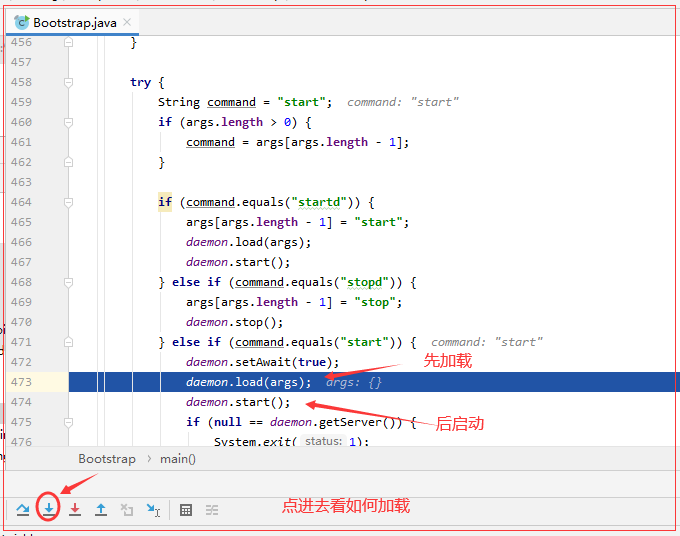Click daemon.load(args) on line 466
The height and width of the screenshot is (536, 680).
(x=248, y=242)
